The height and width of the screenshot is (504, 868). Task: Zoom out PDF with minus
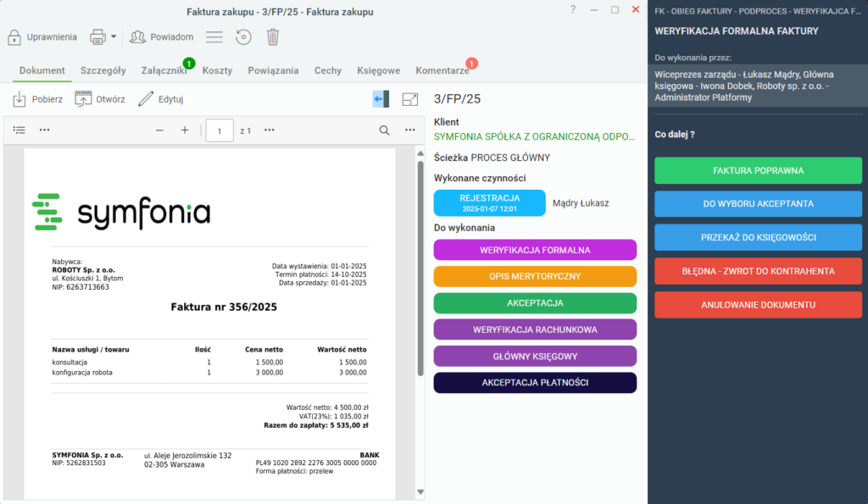click(x=159, y=130)
